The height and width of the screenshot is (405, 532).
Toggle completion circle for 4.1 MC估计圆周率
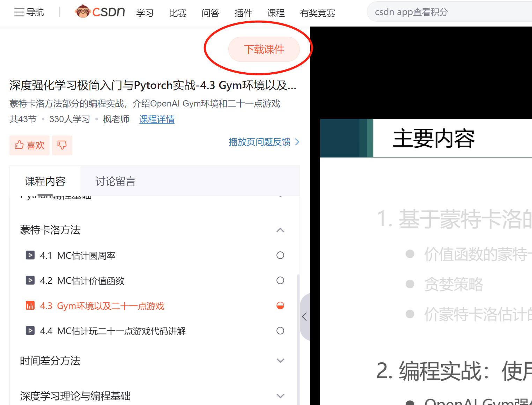pyautogui.click(x=280, y=255)
